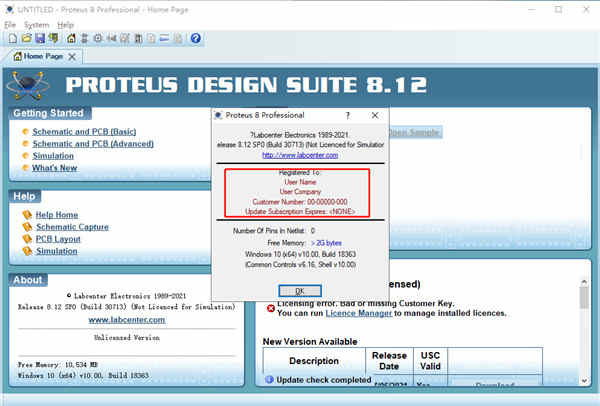The image size is (600, 406).
Task: Open Project Notes toolbar icon
Action: (x=178, y=38)
